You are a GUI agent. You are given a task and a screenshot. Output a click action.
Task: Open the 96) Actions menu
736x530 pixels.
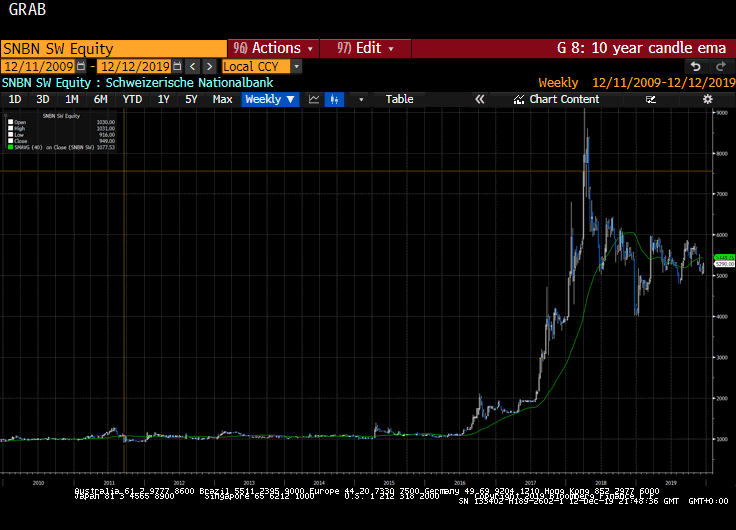pyautogui.click(x=273, y=48)
